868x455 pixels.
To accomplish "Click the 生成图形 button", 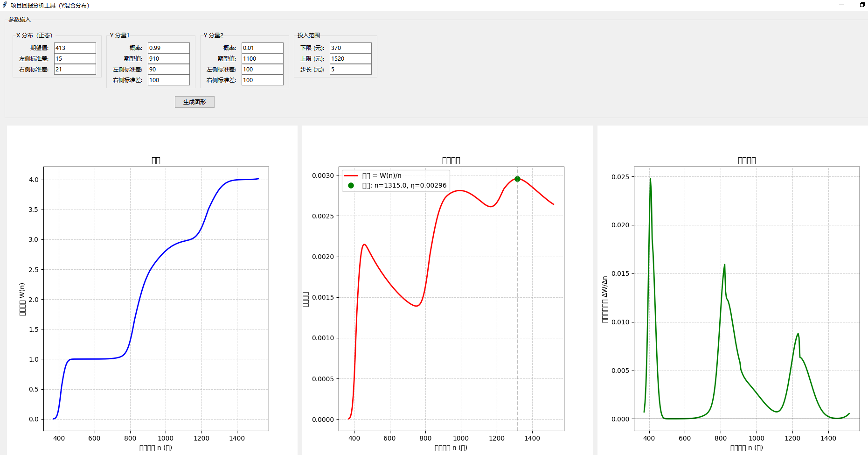I will [194, 102].
